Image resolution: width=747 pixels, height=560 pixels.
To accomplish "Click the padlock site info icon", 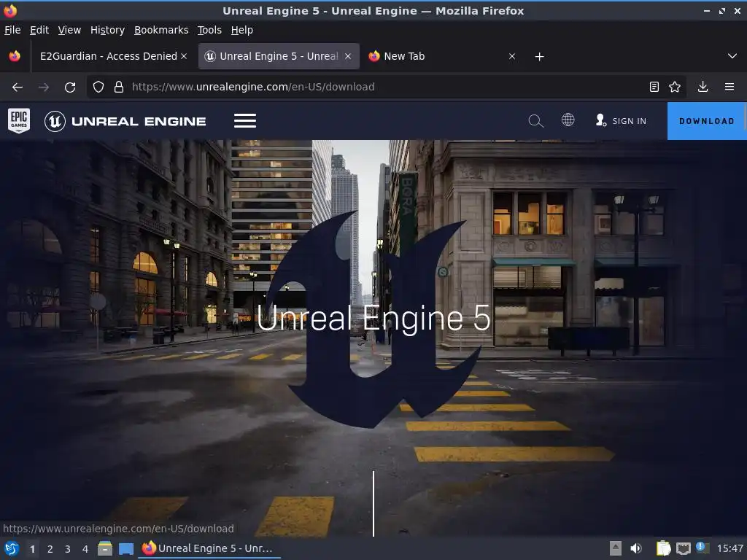I will click(119, 87).
